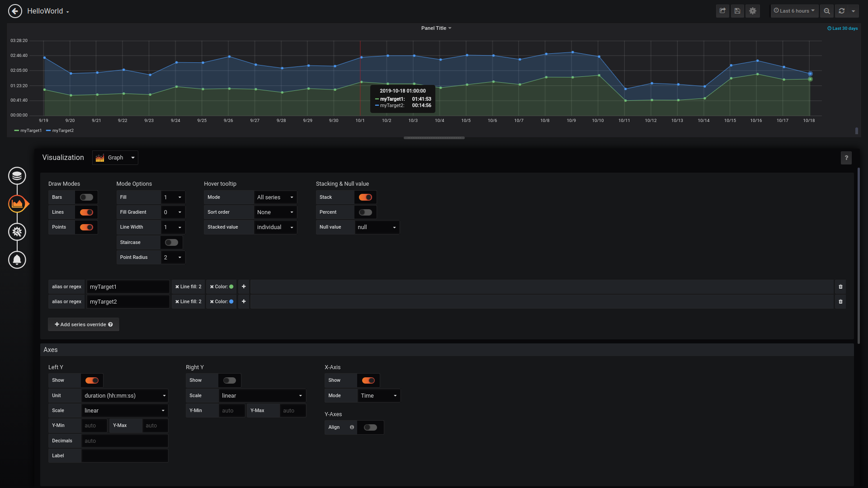The width and height of the screenshot is (868, 488).
Task: Enable the Bars draw mode toggle
Action: coord(86,197)
